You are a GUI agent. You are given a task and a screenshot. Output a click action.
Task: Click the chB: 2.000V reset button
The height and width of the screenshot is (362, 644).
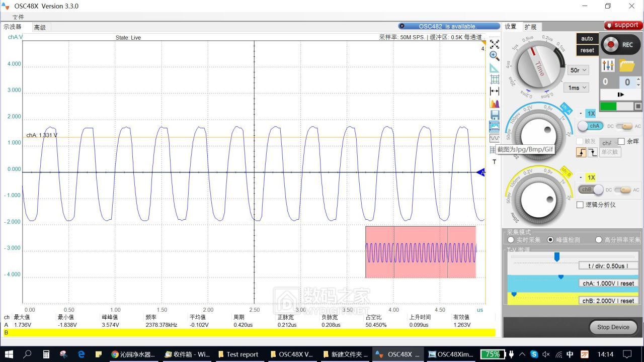[x=608, y=301]
